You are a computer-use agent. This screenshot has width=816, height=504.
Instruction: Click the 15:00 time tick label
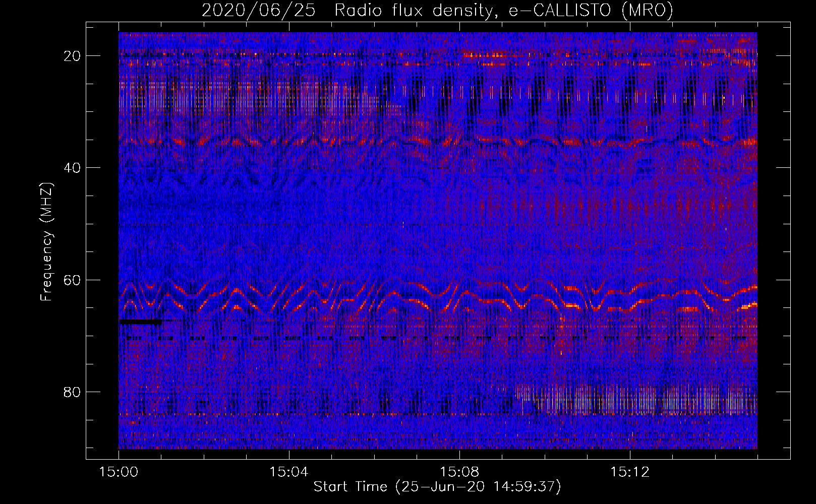tap(119, 472)
